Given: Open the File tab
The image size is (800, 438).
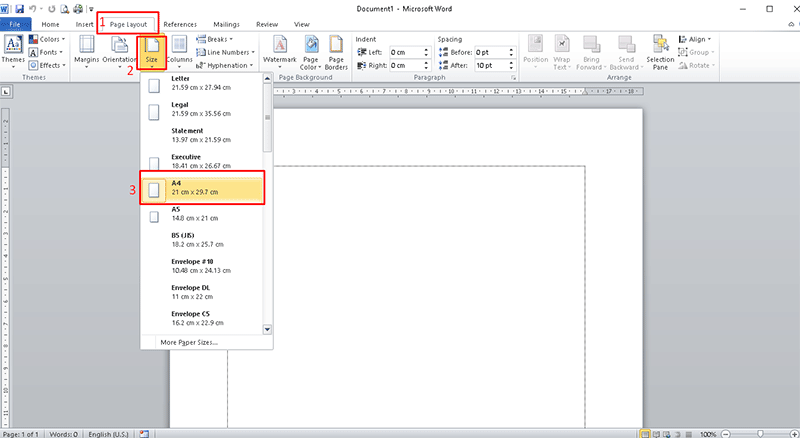Looking at the screenshot, I should [15, 24].
